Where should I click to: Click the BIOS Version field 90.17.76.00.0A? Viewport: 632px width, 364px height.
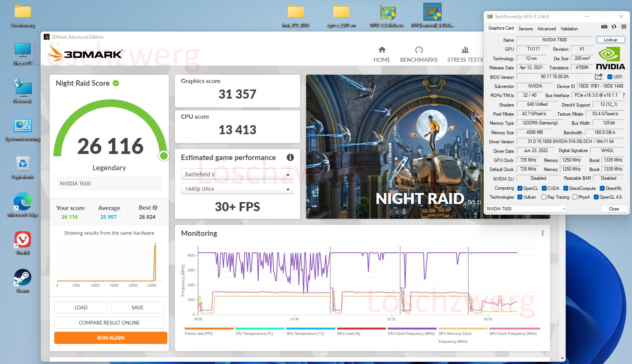point(554,77)
